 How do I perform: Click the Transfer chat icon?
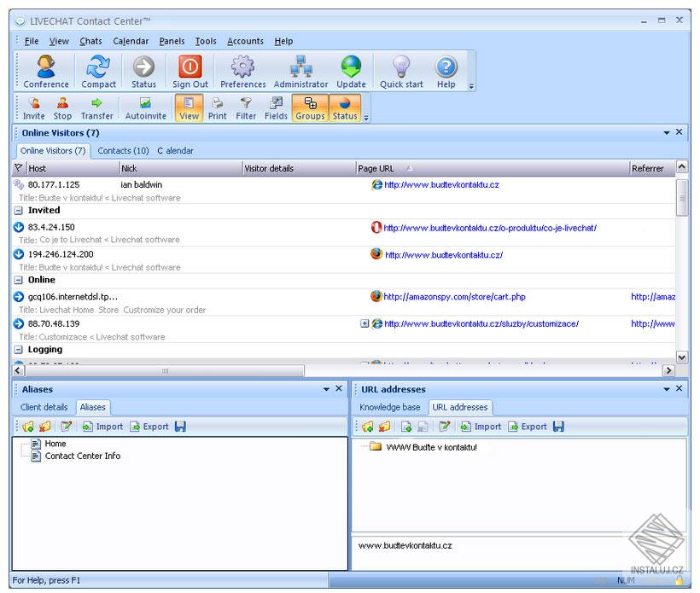(96, 108)
